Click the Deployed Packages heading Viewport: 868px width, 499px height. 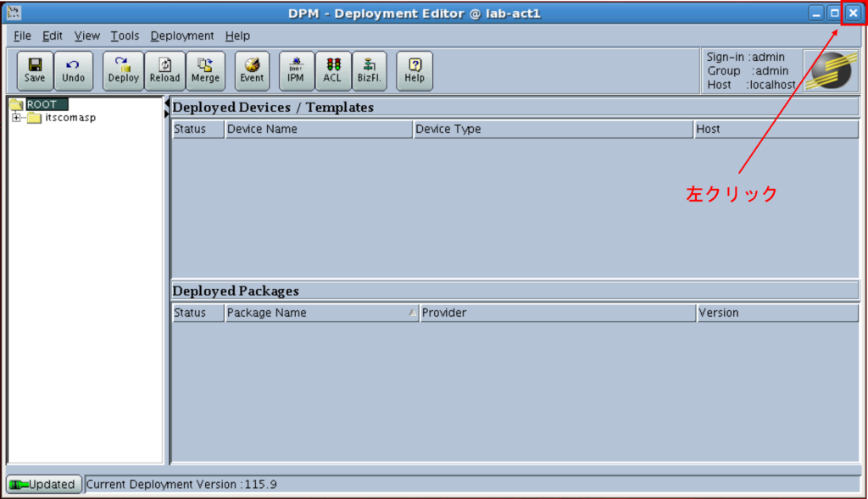pyautogui.click(x=236, y=291)
